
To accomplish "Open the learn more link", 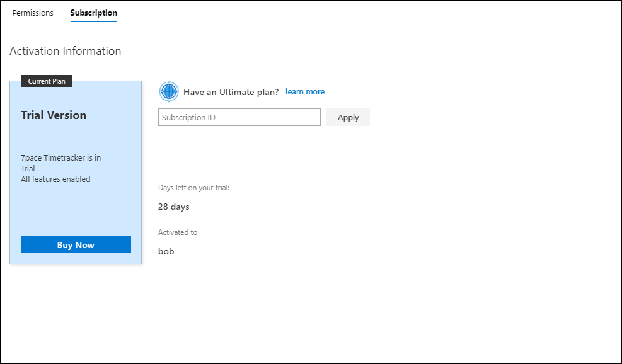I will coord(305,91).
